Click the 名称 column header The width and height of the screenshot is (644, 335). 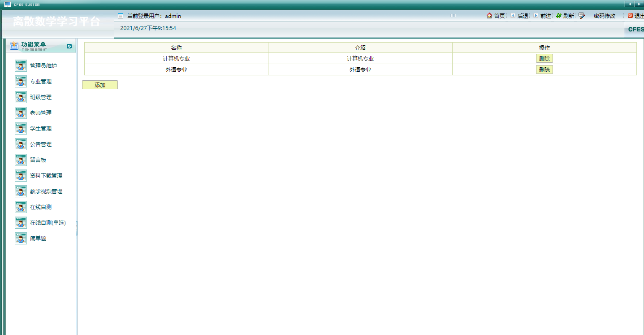point(176,48)
